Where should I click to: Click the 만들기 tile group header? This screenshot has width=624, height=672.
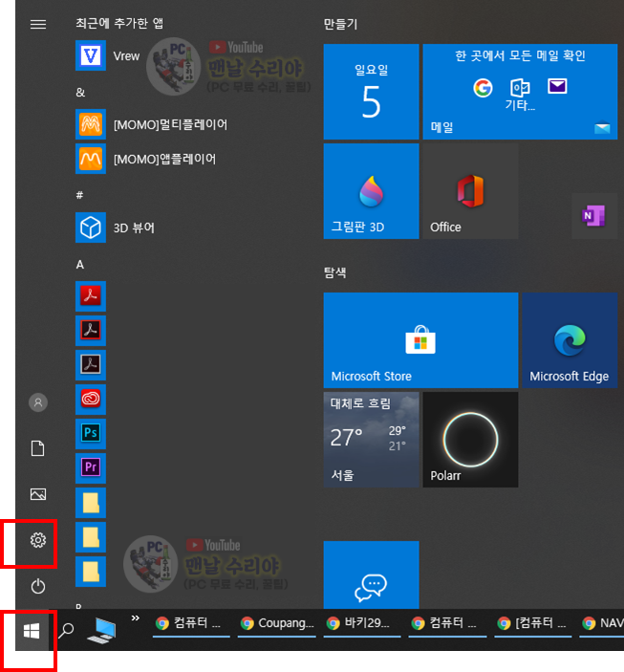(x=340, y=24)
